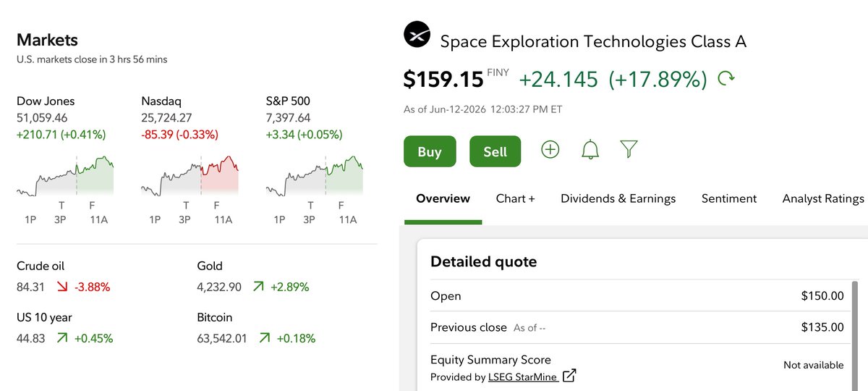This screenshot has width=868, height=391.
Task: Click the US 10 year up arrow
Action: coord(63,338)
